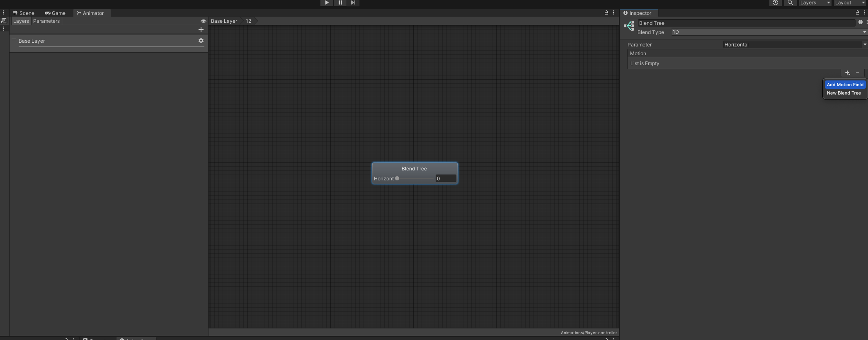The width and height of the screenshot is (868, 340).
Task: Click the Step frame button
Action: click(353, 3)
